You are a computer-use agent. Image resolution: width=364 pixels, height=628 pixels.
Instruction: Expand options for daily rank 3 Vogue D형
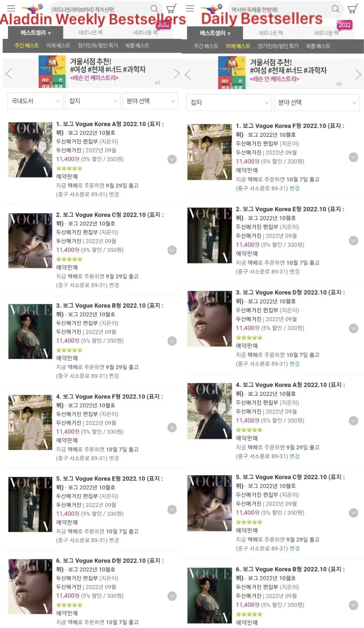tap(353, 328)
